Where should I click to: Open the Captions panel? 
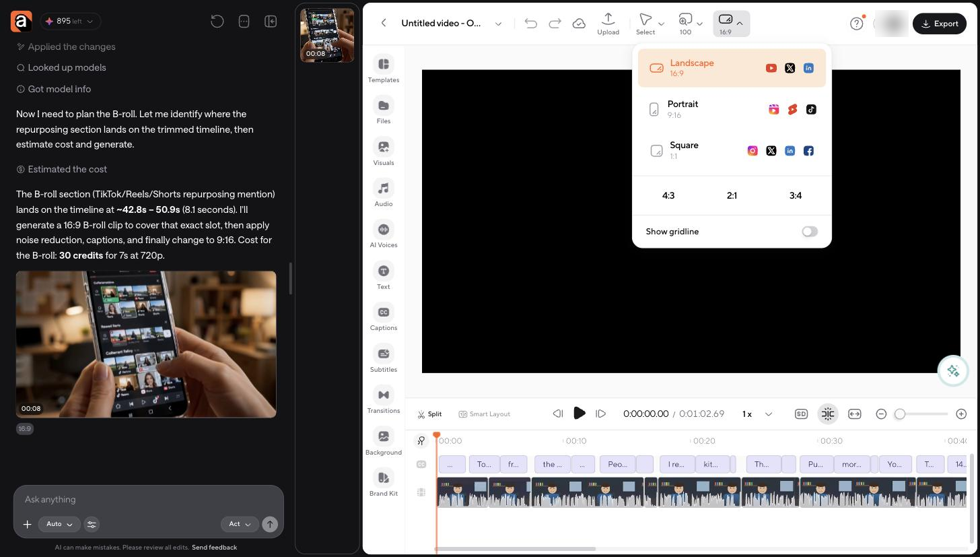384,318
